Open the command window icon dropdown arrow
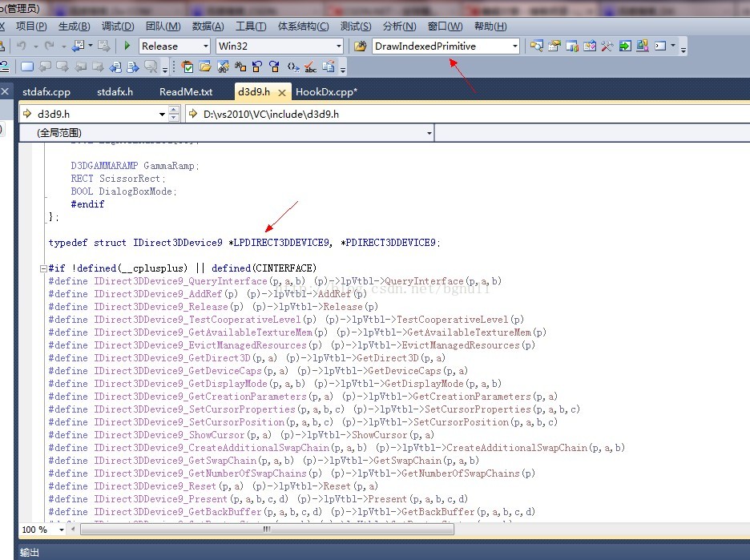This screenshot has height=560, width=750. [673, 46]
